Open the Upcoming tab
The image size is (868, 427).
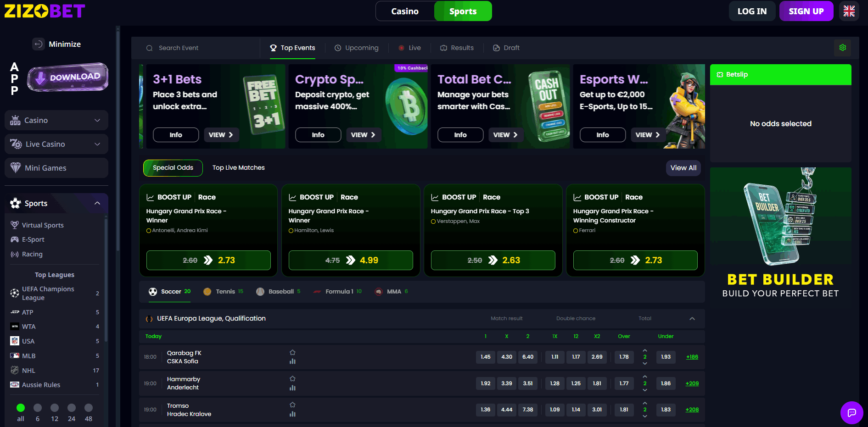pos(357,48)
